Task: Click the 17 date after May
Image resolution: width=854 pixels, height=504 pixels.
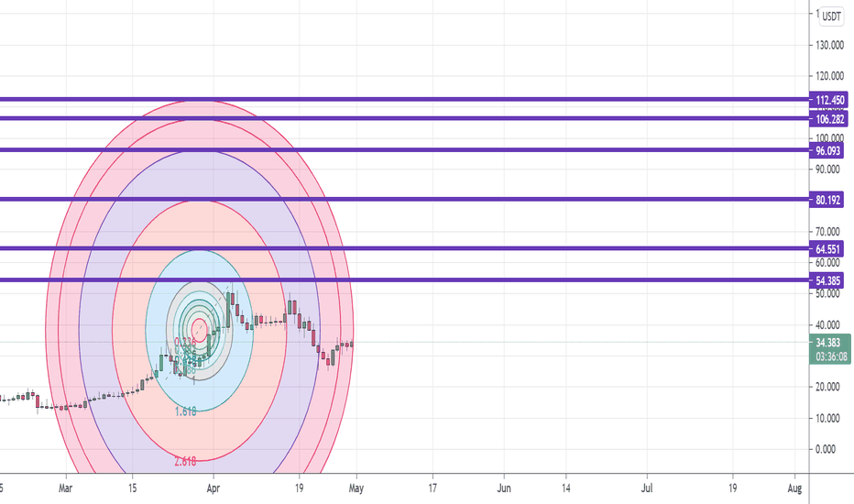Action: 432,488
